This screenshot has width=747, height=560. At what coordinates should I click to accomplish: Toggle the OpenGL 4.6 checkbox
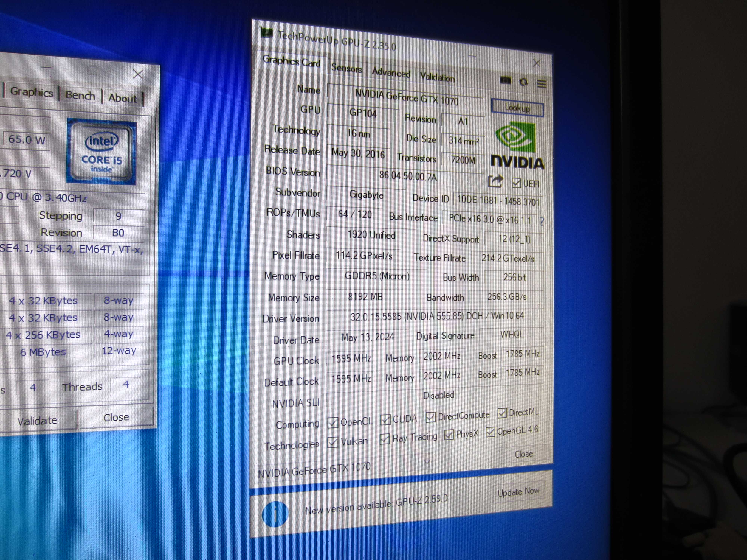point(490,432)
